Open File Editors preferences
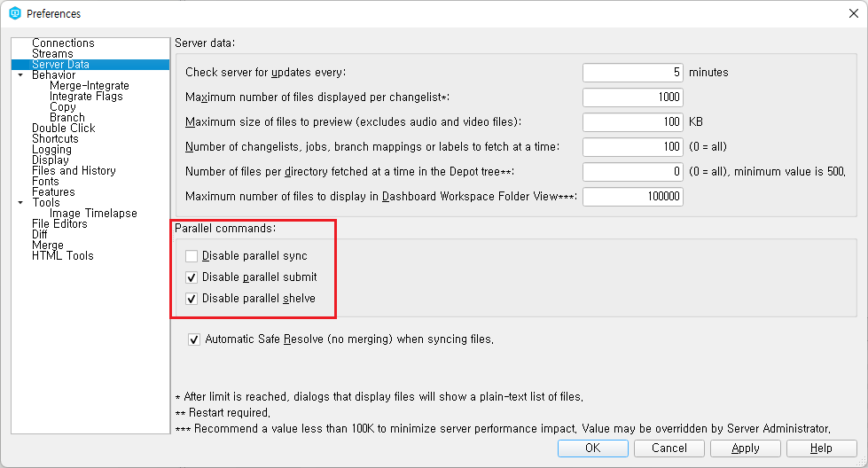This screenshot has height=468, width=868. [59, 224]
